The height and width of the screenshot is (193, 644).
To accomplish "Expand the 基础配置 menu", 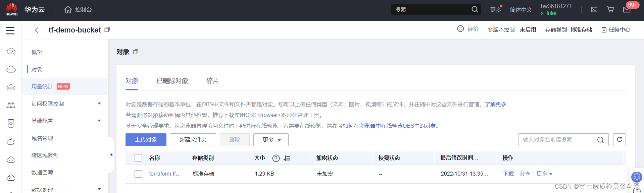I will click(99, 121).
